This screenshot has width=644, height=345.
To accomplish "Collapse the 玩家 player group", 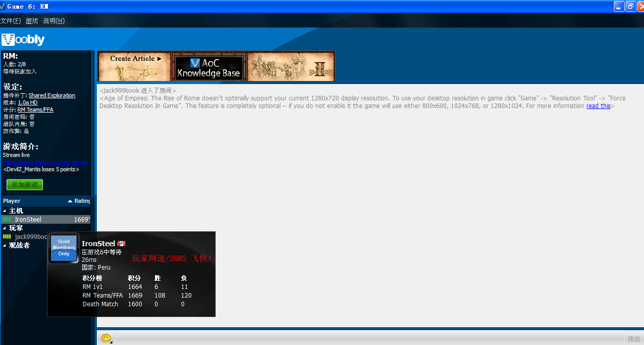I will [5, 228].
